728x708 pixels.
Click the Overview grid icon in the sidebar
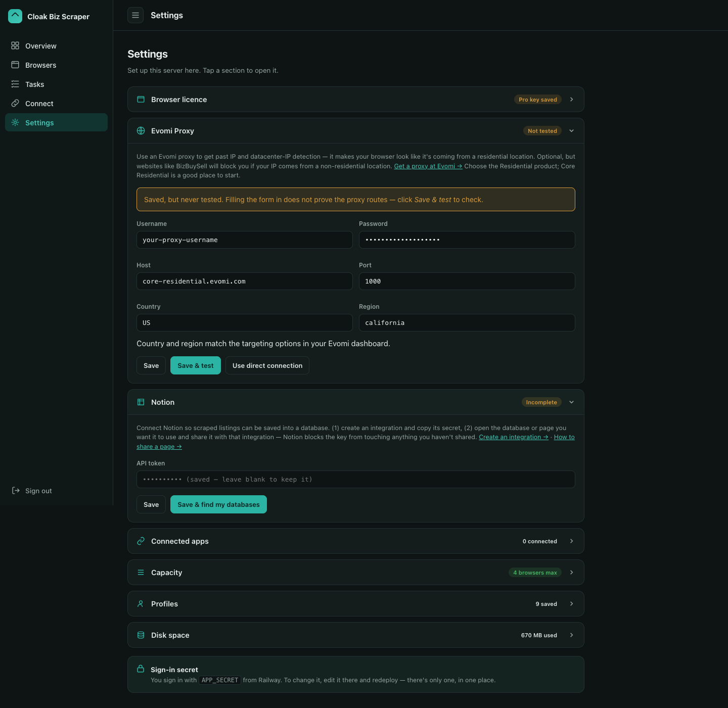click(x=15, y=45)
